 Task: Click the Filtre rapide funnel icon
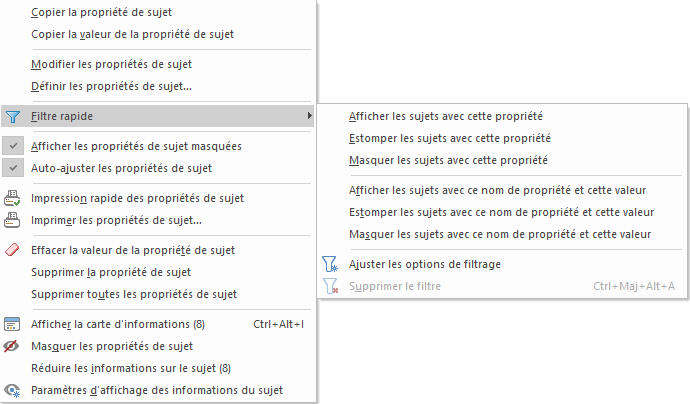pyautogui.click(x=13, y=116)
